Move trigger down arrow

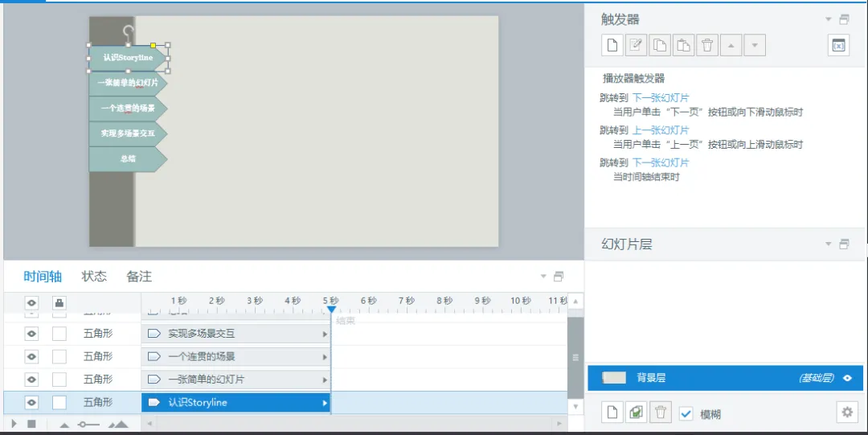coord(755,46)
